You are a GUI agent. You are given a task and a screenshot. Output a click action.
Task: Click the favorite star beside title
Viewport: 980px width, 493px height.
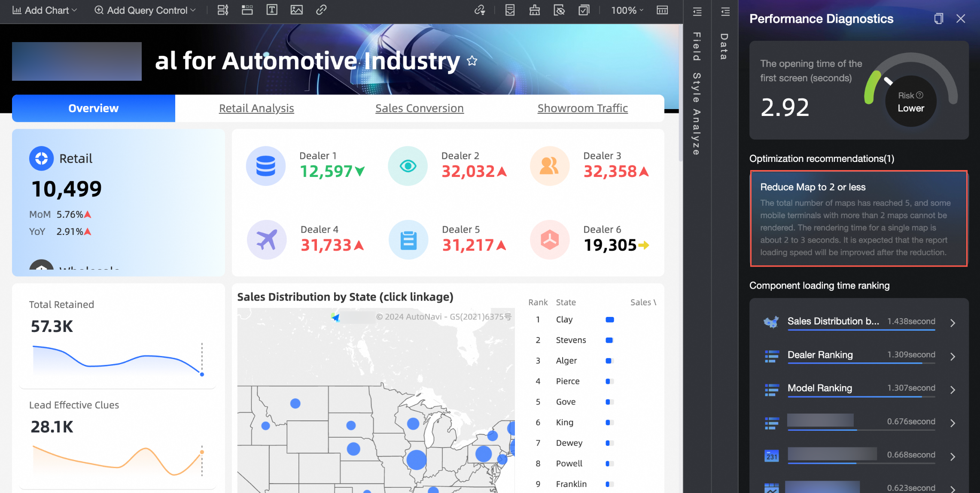click(472, 61)
